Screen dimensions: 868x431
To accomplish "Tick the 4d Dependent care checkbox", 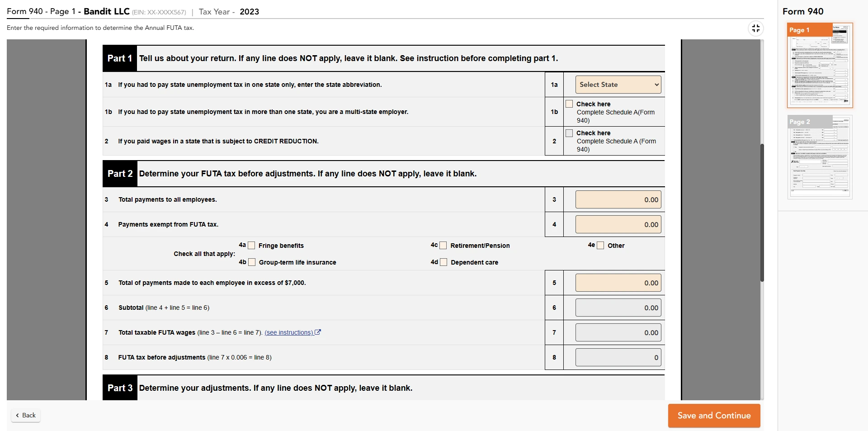I will point(443,262).
